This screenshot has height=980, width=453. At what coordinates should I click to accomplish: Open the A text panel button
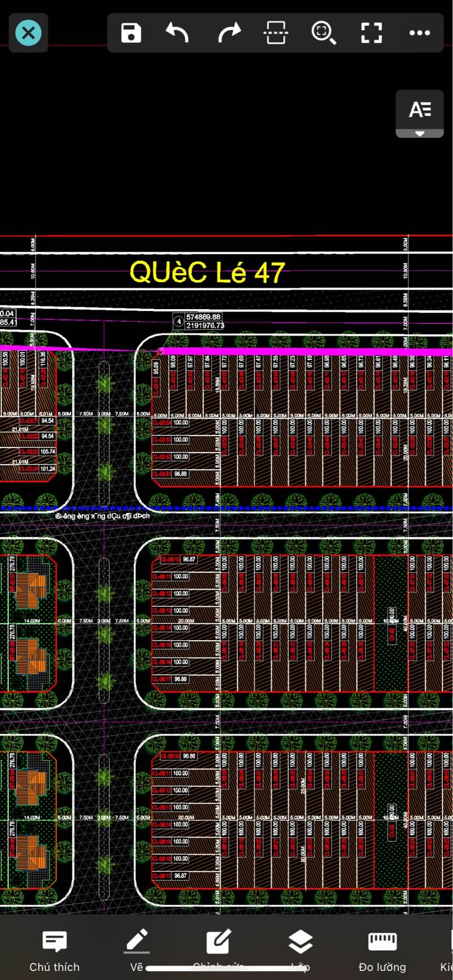click(420, 110)
